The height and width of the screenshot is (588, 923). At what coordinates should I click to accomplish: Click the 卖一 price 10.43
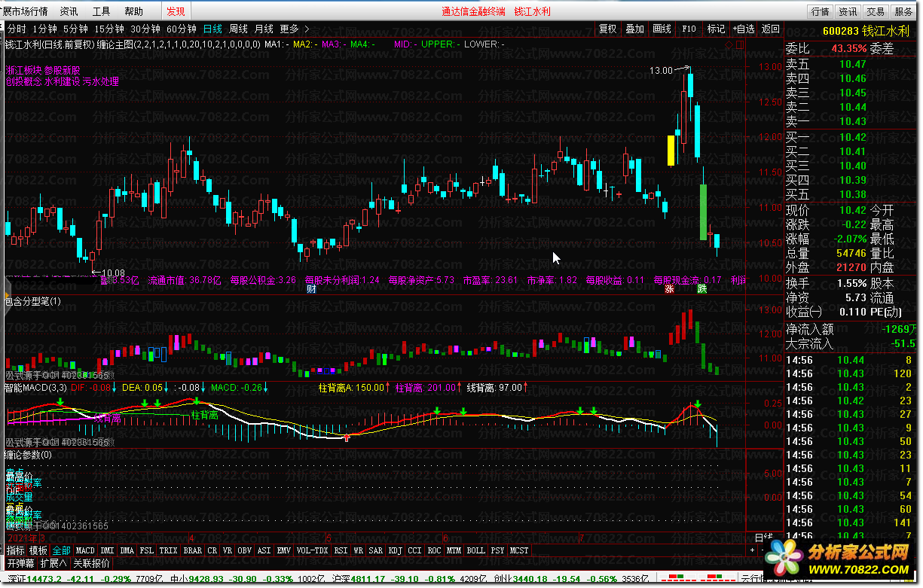click(851, 121)
